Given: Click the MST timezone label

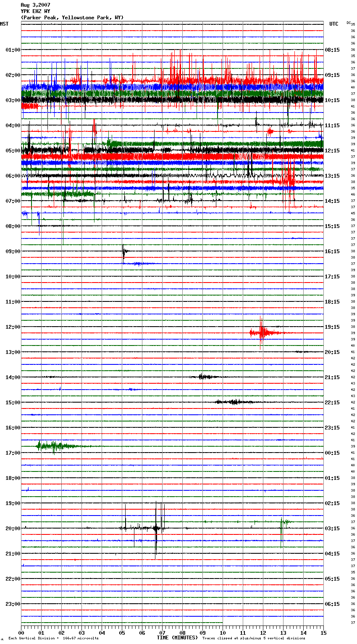Looking at the screenshot, I should tap(4, 24).
